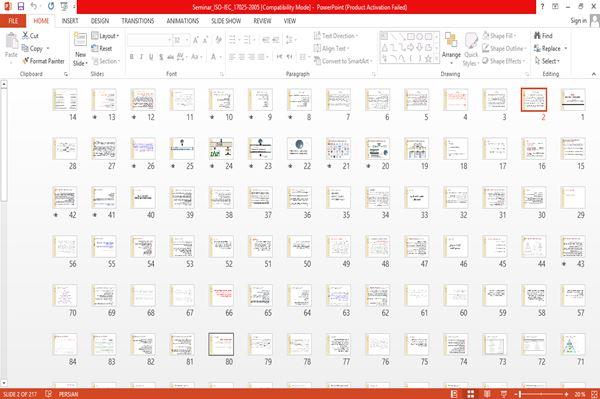Screen dimensions: 600x399
Task: Click the Redo icon in the title bar
Action: pos(51,7)
